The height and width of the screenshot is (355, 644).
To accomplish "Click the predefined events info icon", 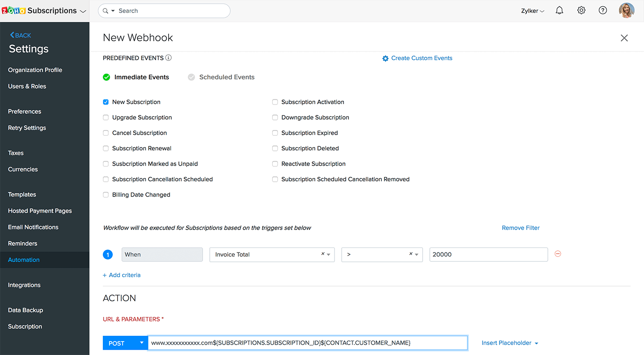I will (x=169, y=58).
